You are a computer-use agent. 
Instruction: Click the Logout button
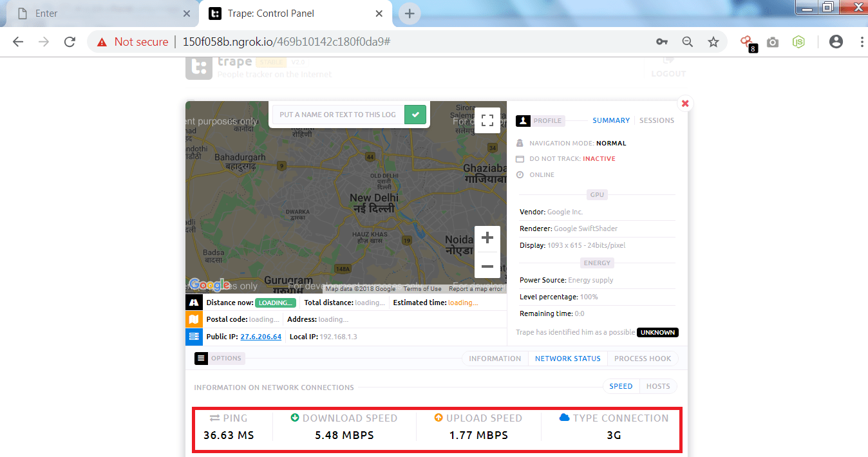pos(668,68)
